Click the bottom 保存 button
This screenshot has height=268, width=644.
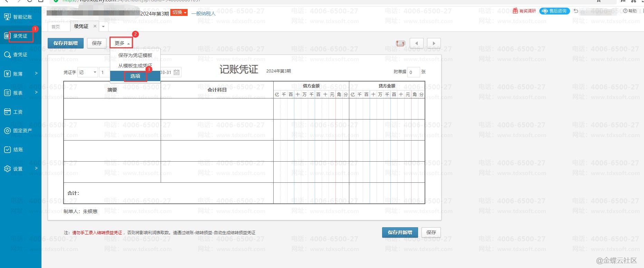pos(431,232)
